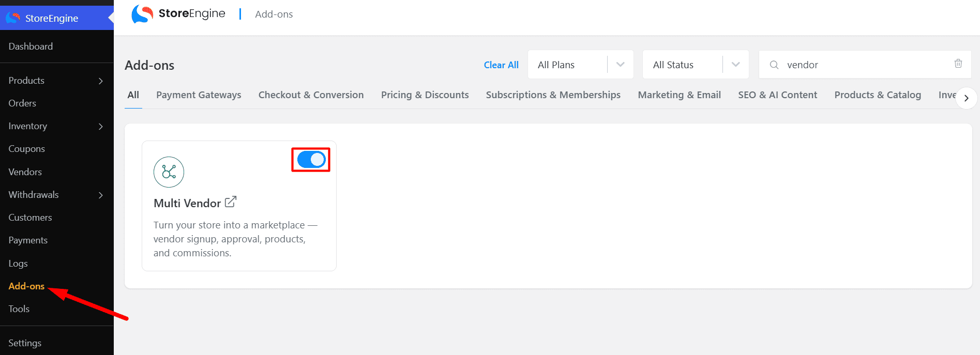Open Tools in the sidebar
Viewport: 980px width, 355px height.
click(x=19, y=309)
